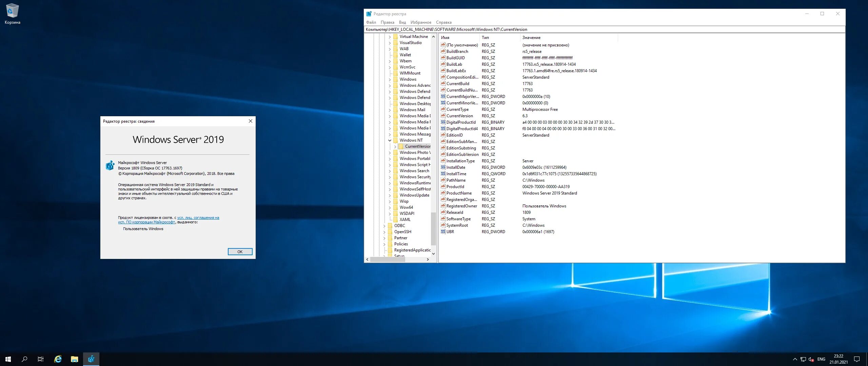Open the Избранное menu

pyautogui.click(x=421, y=22)
